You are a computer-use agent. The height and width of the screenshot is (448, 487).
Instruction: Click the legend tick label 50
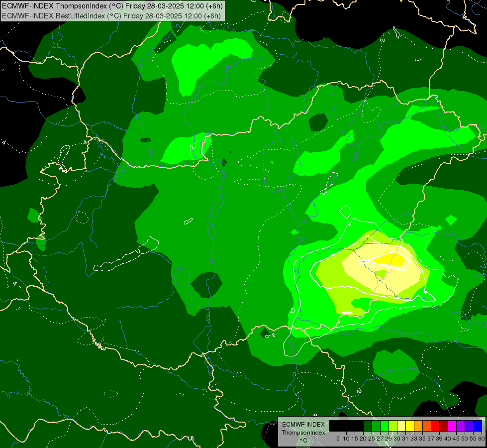pos(465,439)
